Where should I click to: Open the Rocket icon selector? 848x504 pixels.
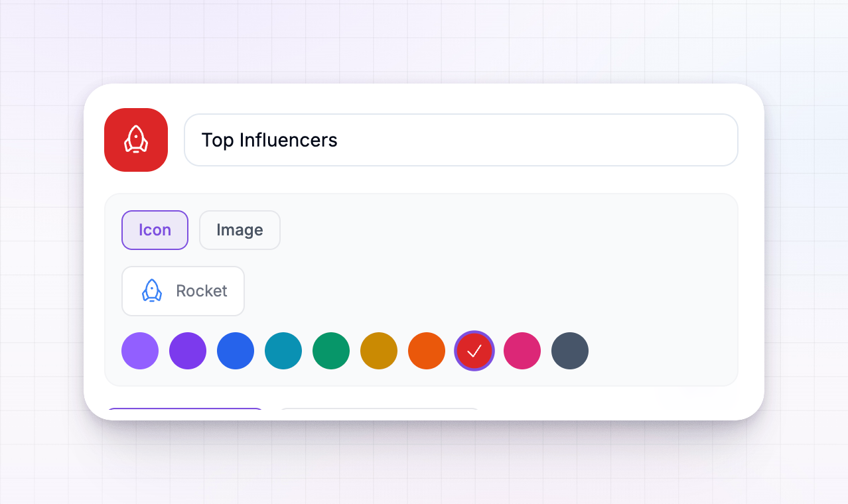coord(183,291)
